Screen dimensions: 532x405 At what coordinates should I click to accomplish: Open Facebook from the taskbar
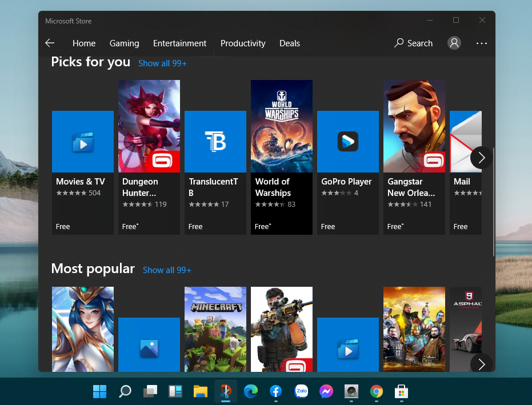click(276, 391)
